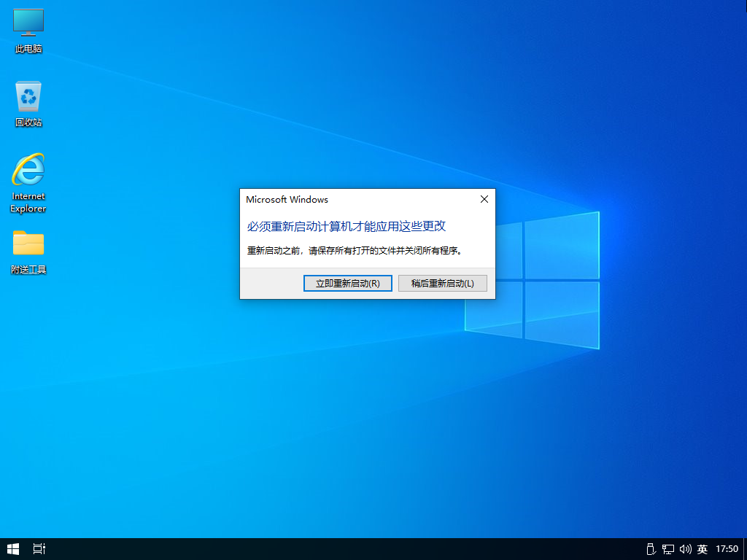This screenshot has width=747, height=560.
Task: Close the Microsoft Windows dialog
Action: (x=484, y=199)
